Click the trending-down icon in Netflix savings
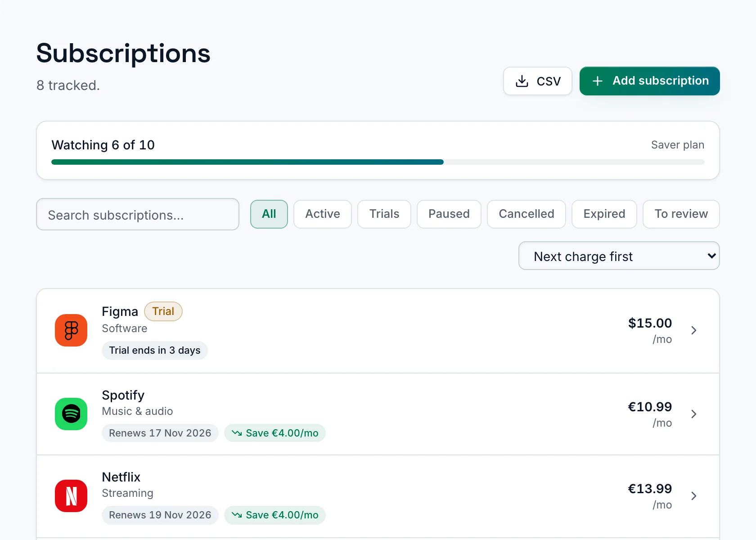The width and height of the screenshot is (756, 540). (x=237, y=515)
